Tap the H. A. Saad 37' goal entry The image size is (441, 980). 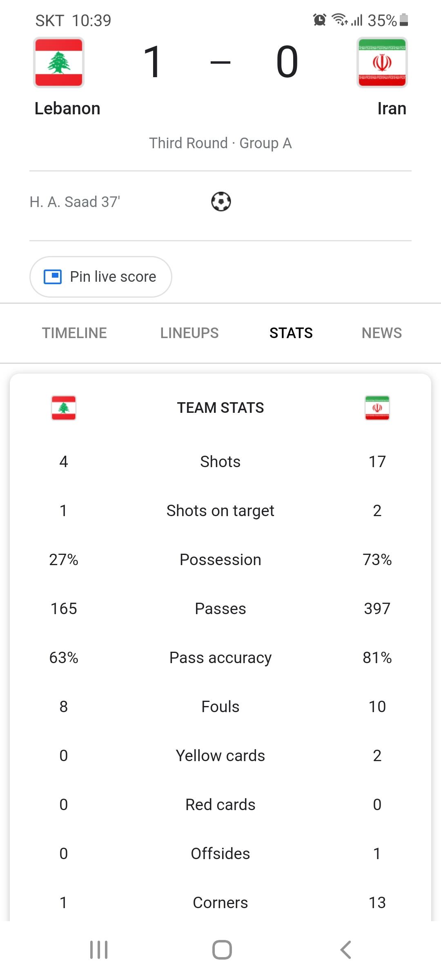(75, 202)
